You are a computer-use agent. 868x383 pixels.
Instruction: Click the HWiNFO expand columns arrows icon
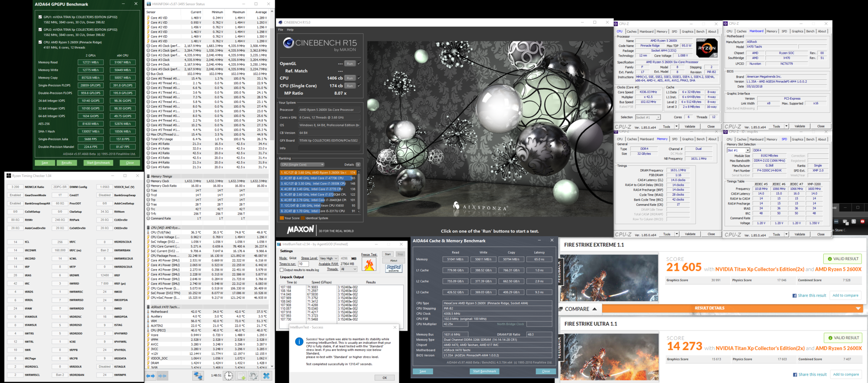click(151, 376)
